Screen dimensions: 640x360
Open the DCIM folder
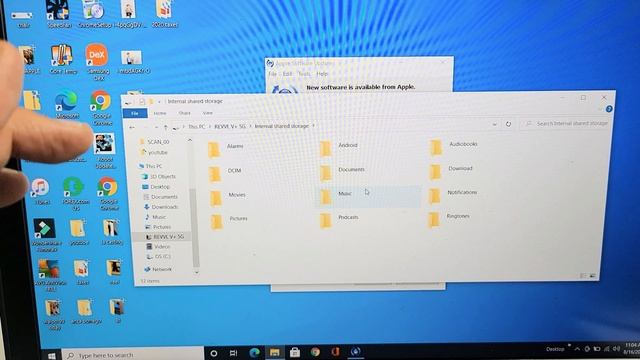(225, 173)
